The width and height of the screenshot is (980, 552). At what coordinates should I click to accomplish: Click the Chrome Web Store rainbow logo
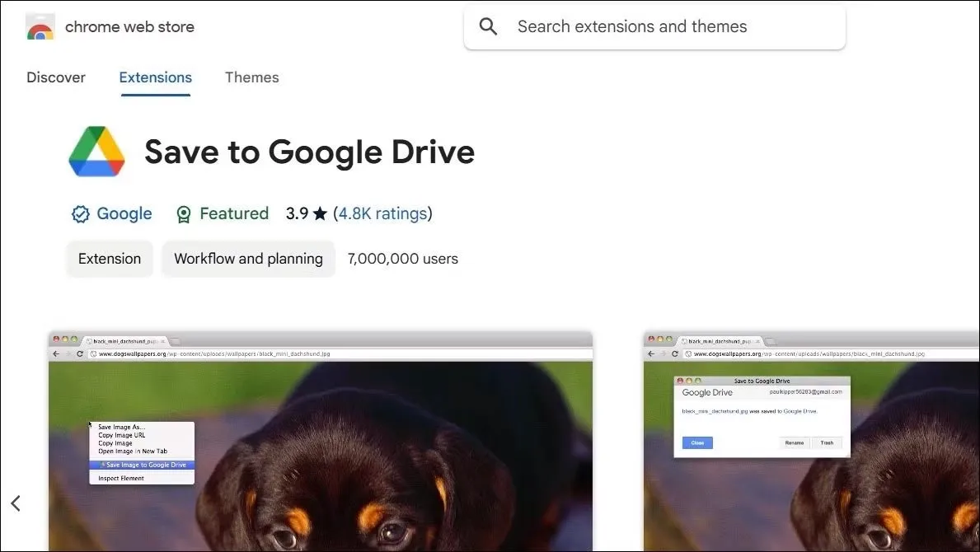tap(40, 27)
